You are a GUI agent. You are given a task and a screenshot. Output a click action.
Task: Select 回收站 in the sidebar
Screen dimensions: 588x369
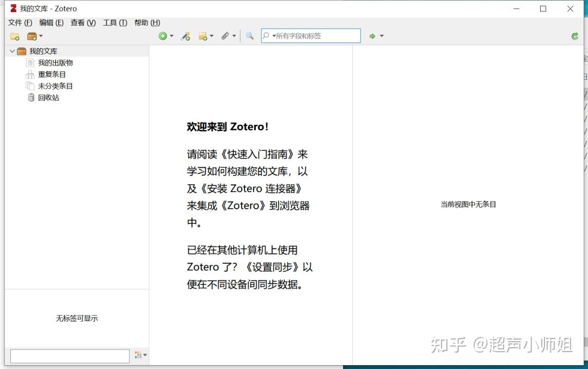pyautogui.click(x=49, y=98)
